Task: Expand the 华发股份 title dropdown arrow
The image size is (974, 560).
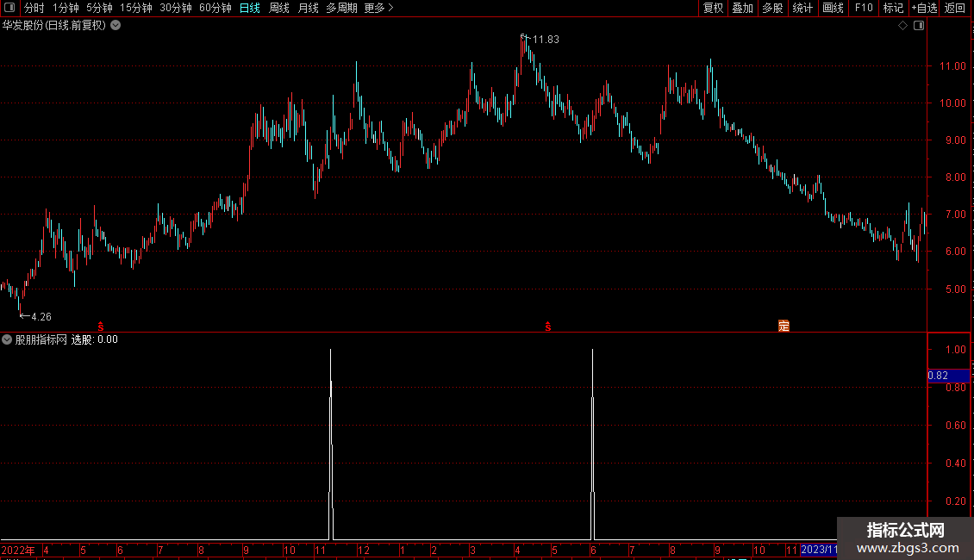Action: click(x=116, y=26)
